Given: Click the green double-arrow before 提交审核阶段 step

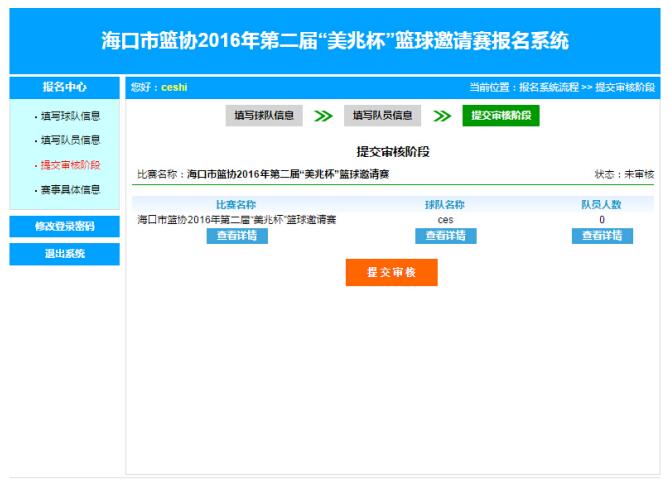Looking at the screenshot, I should 442,116.
